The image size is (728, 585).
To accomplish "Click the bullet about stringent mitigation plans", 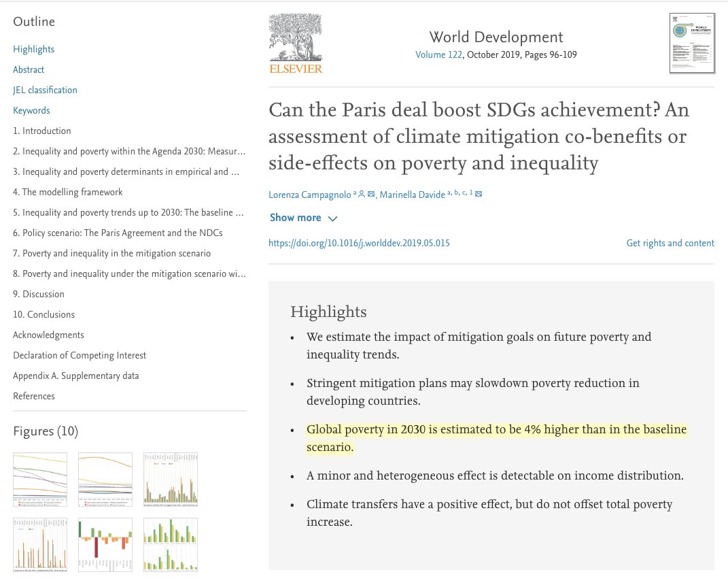I will [x=472, y=392].
